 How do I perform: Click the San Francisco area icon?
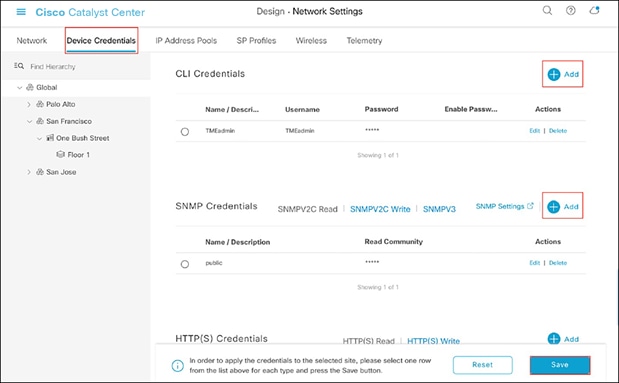point(40,121)
